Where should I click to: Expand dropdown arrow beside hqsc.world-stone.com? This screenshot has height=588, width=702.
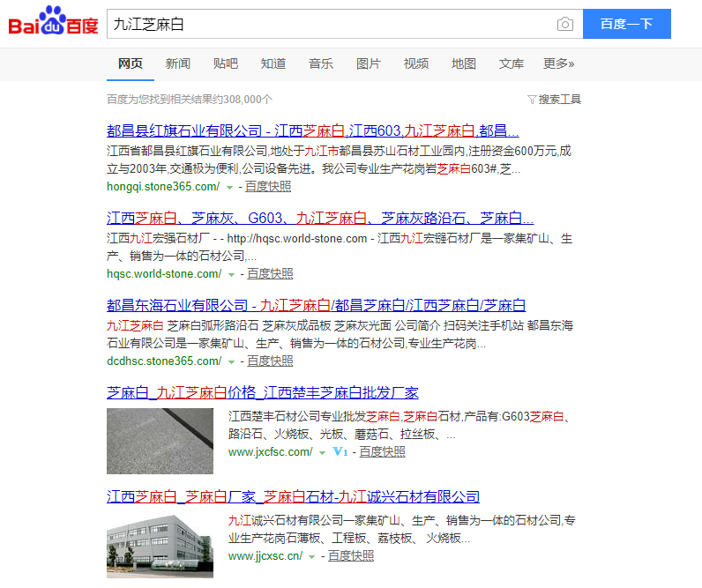click(x=231, y=274)
